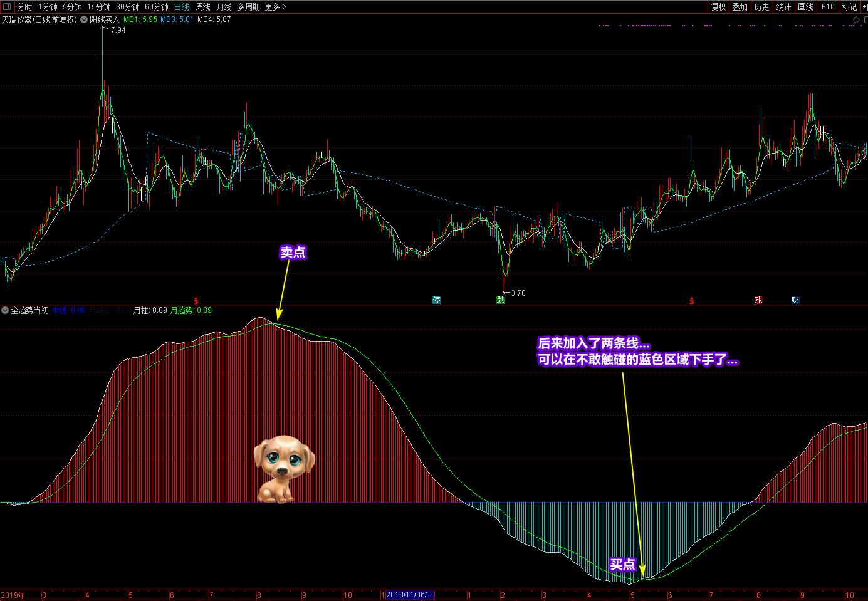
Task: Click the 跌 marker icon near 3.70
Action: pos(500,300)
